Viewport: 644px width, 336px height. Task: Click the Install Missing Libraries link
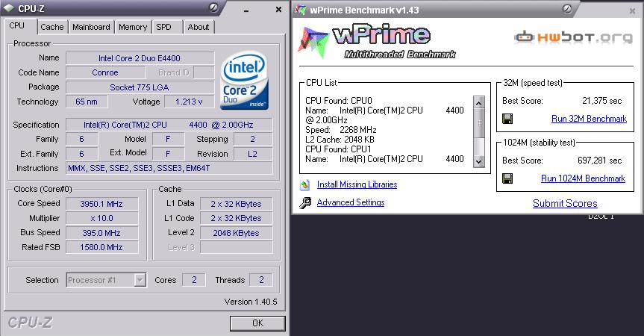pos(357,184)
